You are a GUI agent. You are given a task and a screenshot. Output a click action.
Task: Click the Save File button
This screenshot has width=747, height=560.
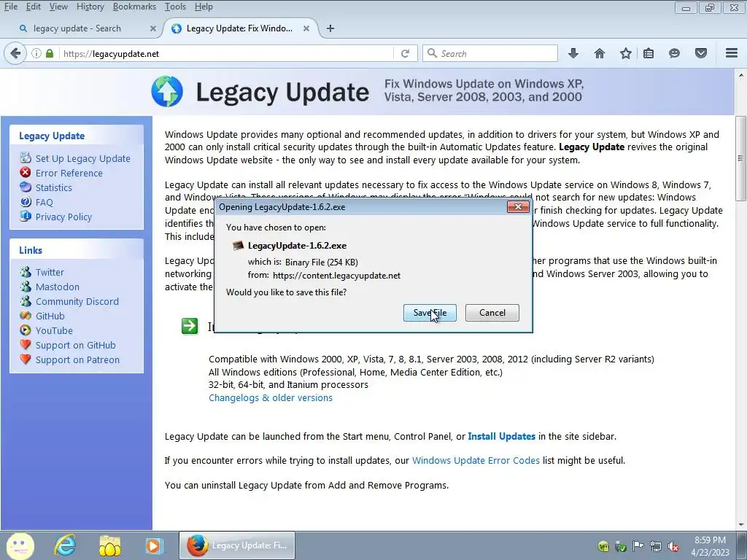pyautogui.click(x=430, y=313)
